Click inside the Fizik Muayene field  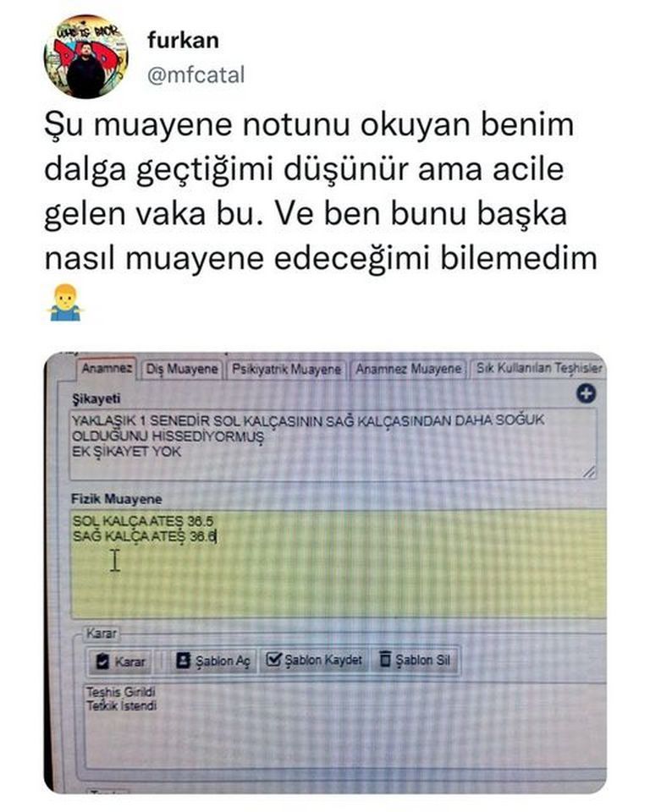pyautogui.click(x=339, y=563)
